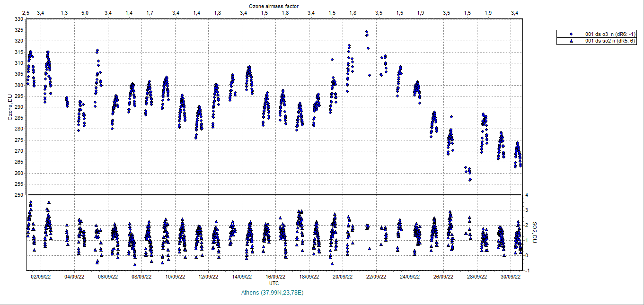Viewport: 644px width, 305px height.
Task: Click the lowest ozone data point near 257 DU
Action: tap(470, 180)
